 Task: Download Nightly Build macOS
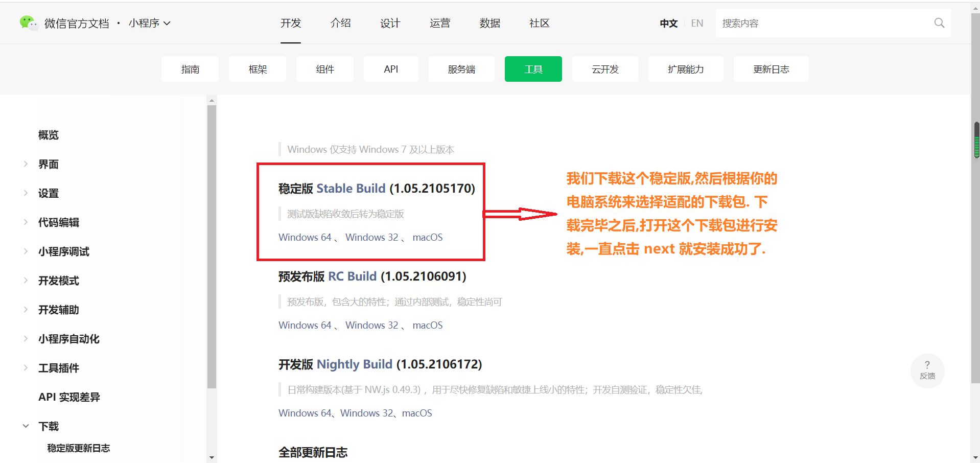[x=417, y=413]
